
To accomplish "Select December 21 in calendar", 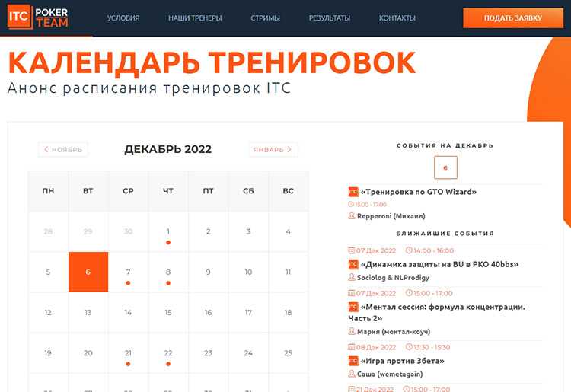I will tap(128, 353).
